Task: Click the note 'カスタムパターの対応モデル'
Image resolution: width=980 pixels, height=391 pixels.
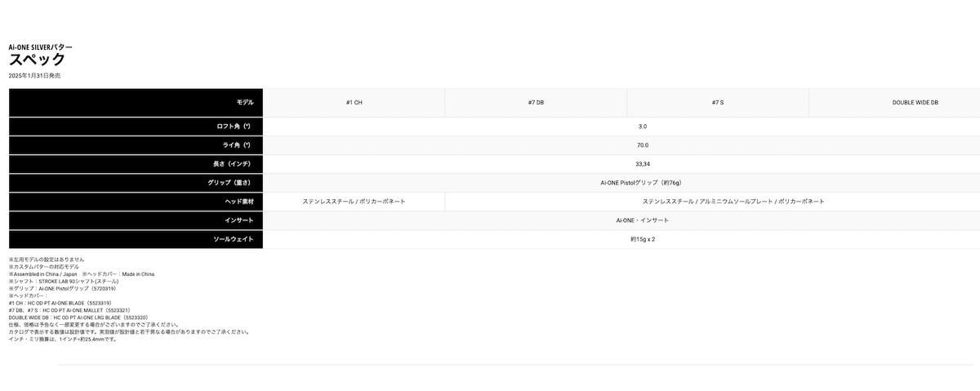Action: point(44,267)
